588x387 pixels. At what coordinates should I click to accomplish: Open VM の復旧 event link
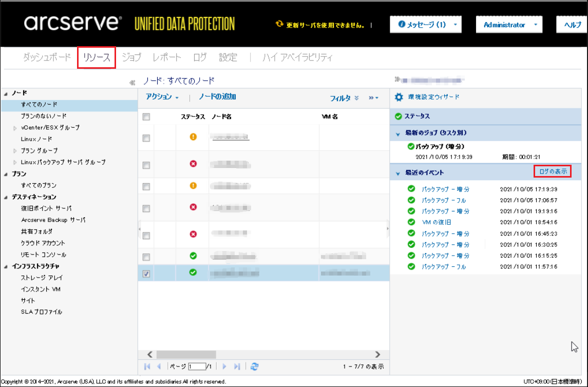click(x=436, y=222)
